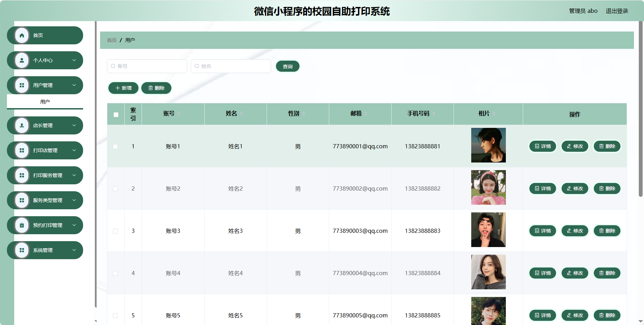The image size is (644, 325).
Task: Sort by 账号 column arrows
Action: tap(179, 114)
